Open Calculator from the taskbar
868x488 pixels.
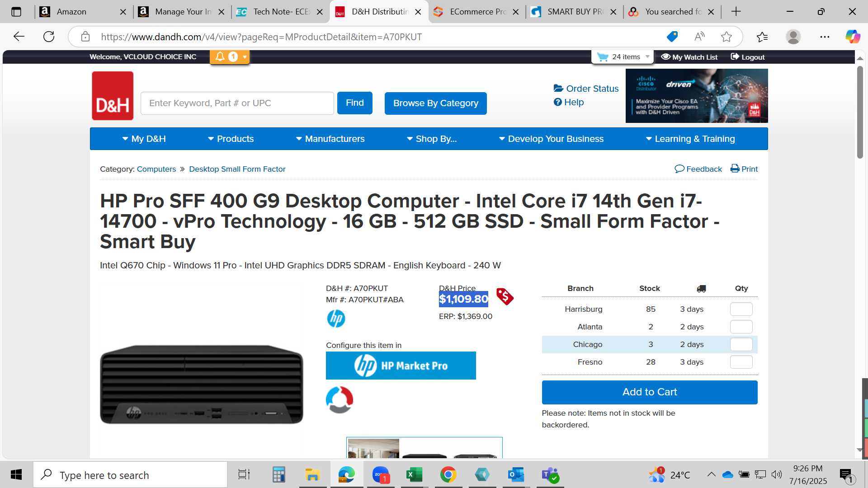coord(278,475)
